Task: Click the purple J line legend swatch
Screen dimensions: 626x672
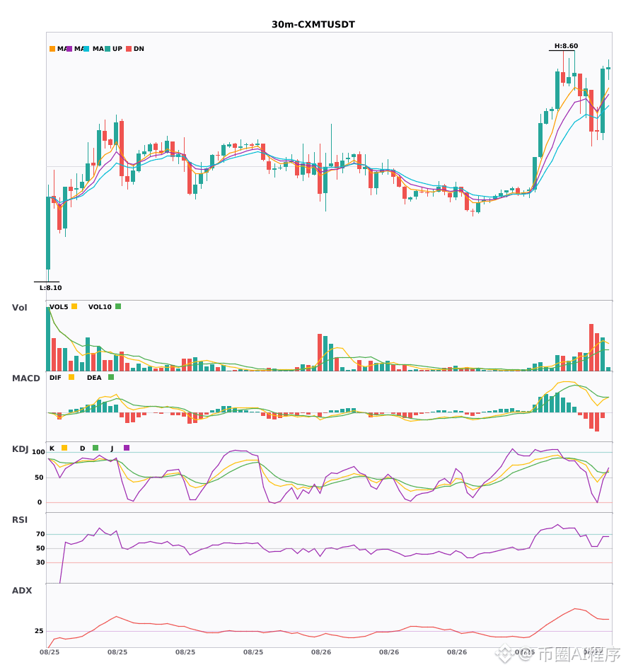Action: 127,448
